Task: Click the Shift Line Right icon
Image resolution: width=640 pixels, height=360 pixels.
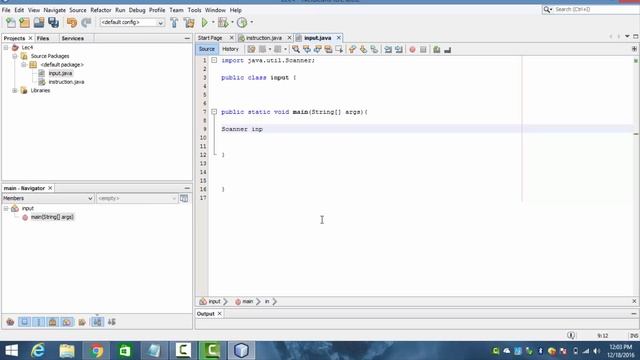Action: 399,49
